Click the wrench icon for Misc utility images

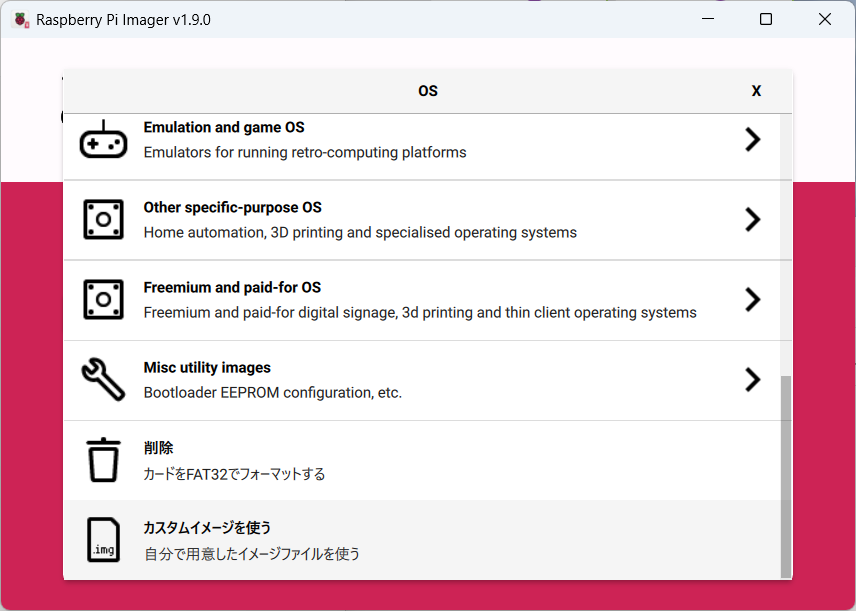point(103,379)
